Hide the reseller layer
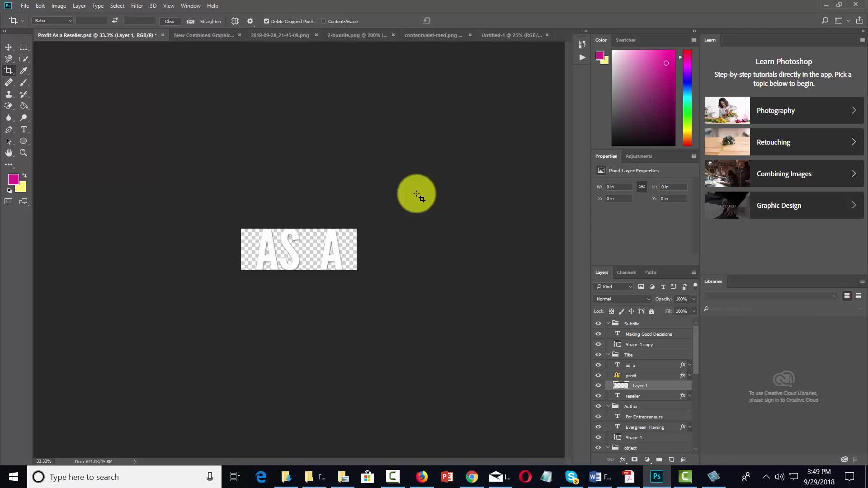 598,396
